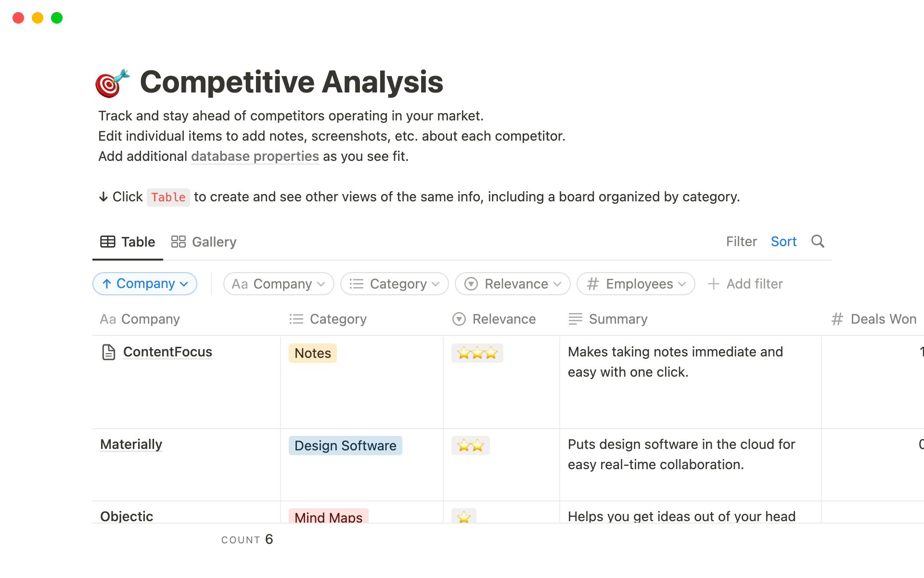
Task: Click the database properties link
Action: click(x=254, y=157)
